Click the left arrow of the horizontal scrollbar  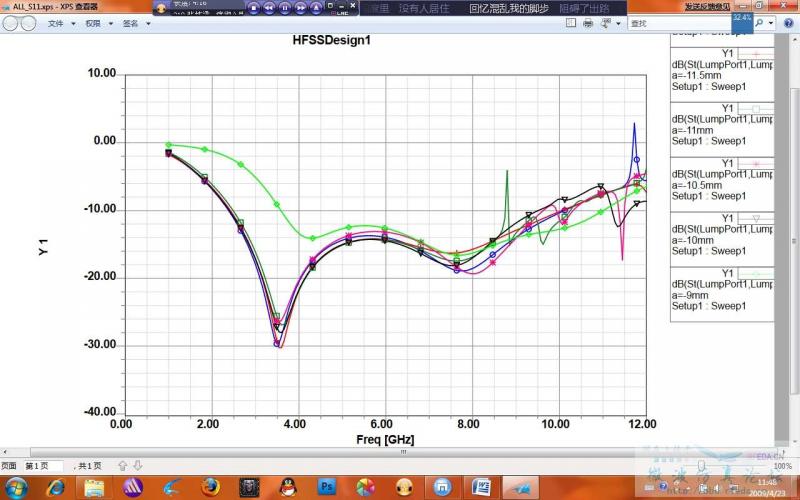click(x=5, y=452)
